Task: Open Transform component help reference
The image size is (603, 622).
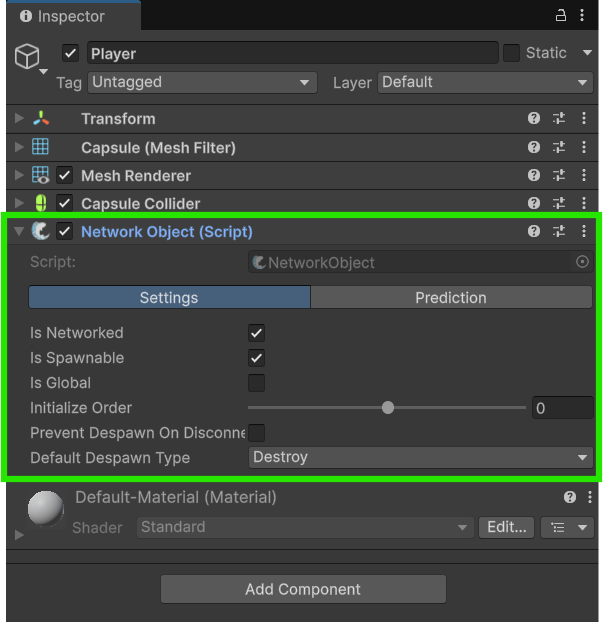Action: click(534, 118)
